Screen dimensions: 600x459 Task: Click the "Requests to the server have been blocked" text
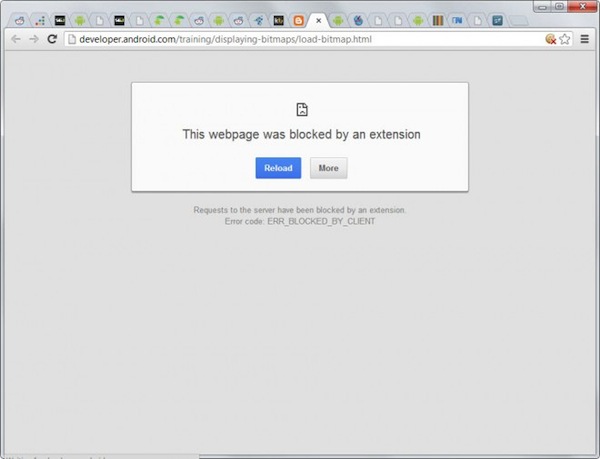coord(300,210)
